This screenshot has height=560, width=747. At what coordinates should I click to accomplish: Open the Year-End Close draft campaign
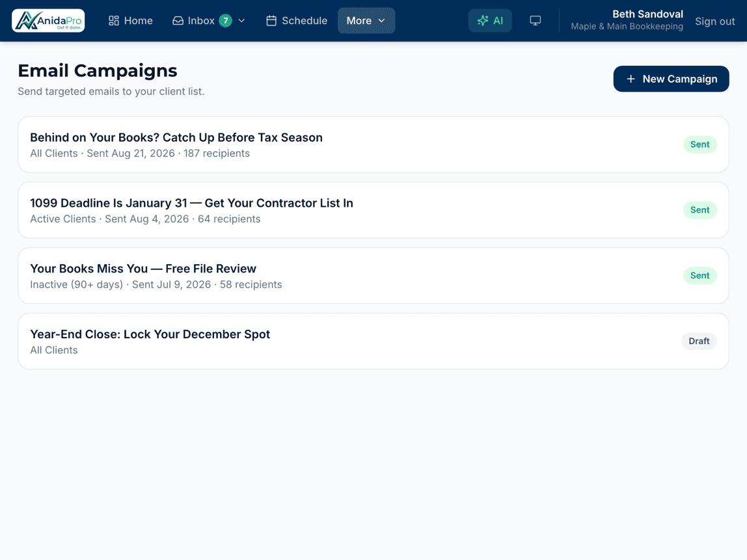(373, 341)
